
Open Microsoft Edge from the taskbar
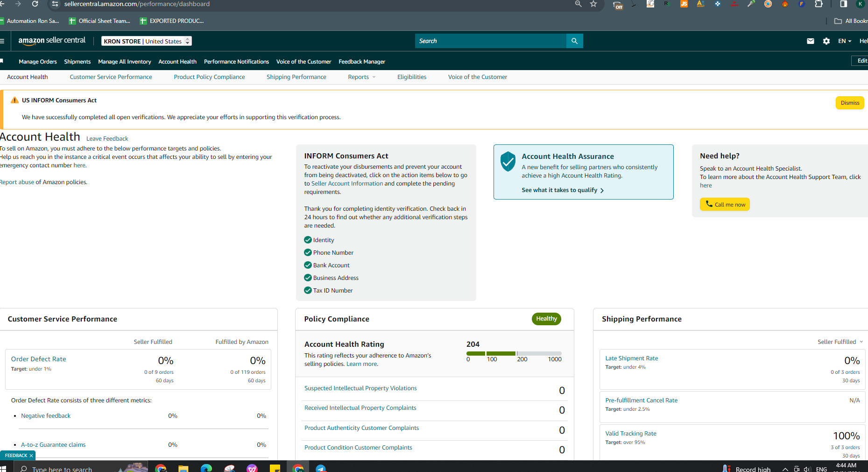point(206,468)
